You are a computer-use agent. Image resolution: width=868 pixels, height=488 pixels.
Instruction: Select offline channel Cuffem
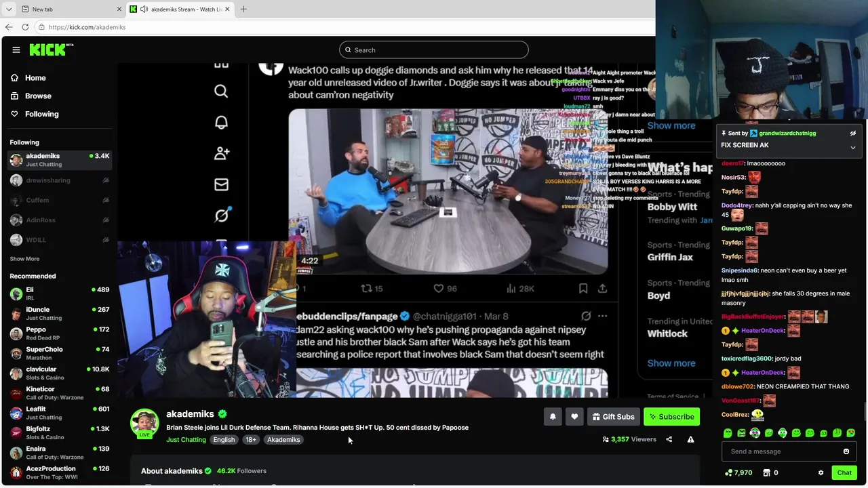60,200
